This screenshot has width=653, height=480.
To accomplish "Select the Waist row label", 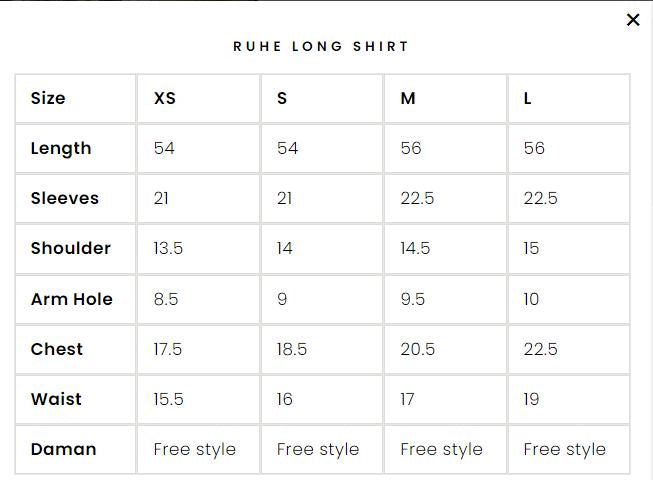I will click(56, 399).
